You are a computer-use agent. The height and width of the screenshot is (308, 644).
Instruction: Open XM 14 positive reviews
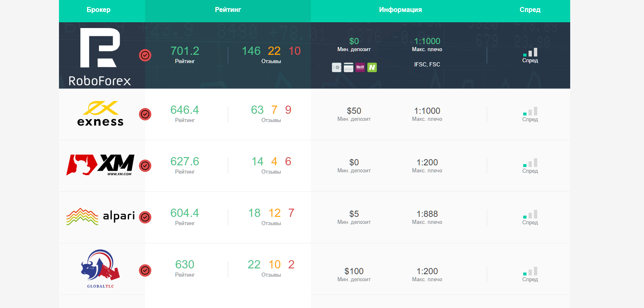click(x=257, y=162)
